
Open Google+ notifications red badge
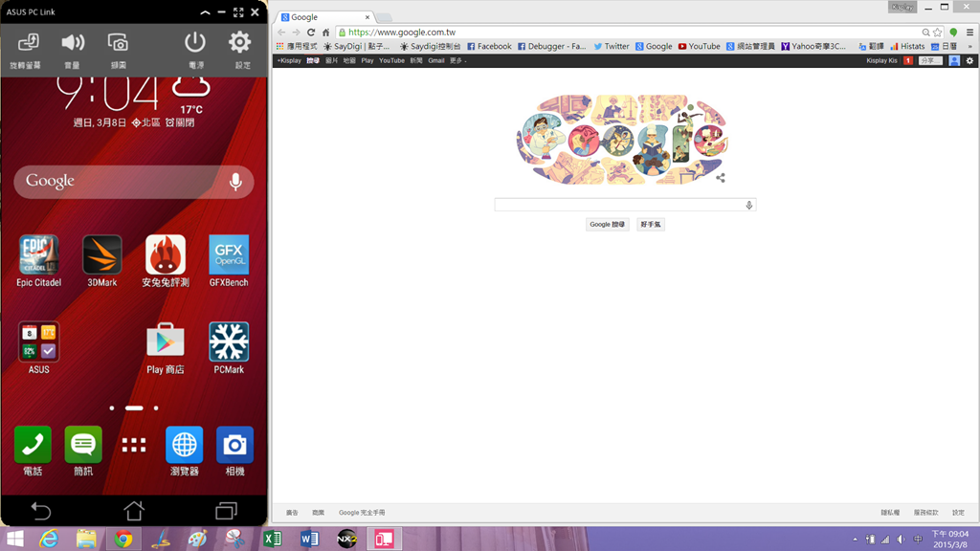(908, 60)
